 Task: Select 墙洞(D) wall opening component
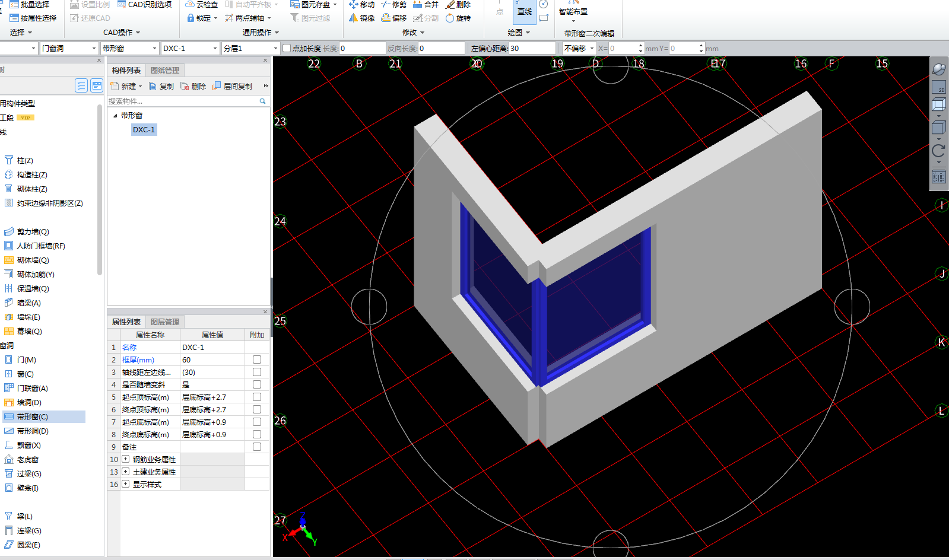[x=30, y=402]
